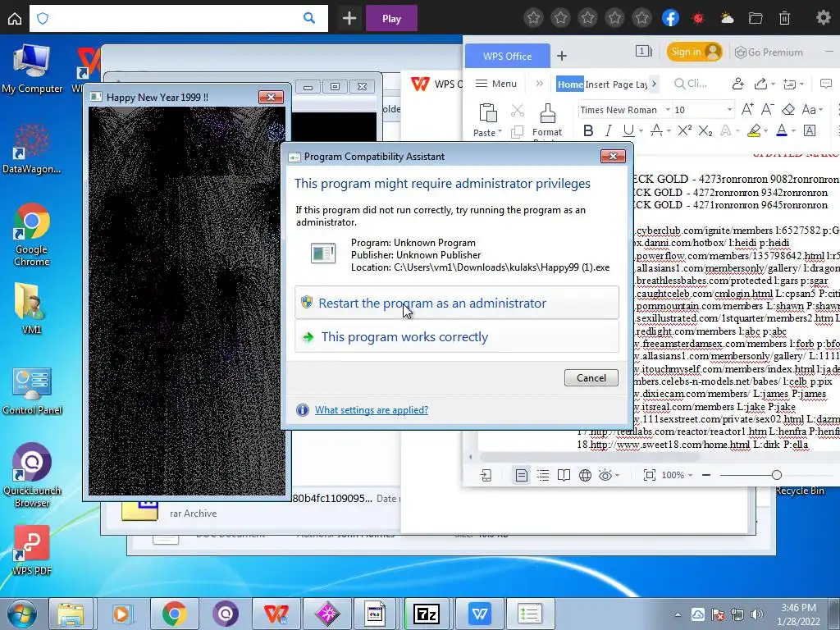This screenshot has height=630, width=840.
Task: Click the WPS Sign in button
Action: click(695, 52)
